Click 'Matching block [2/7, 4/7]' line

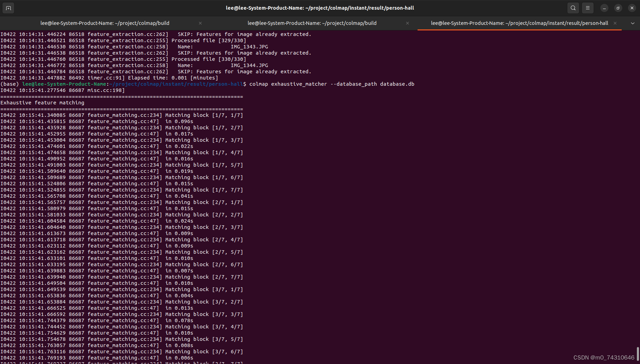(x=122, y=240)
